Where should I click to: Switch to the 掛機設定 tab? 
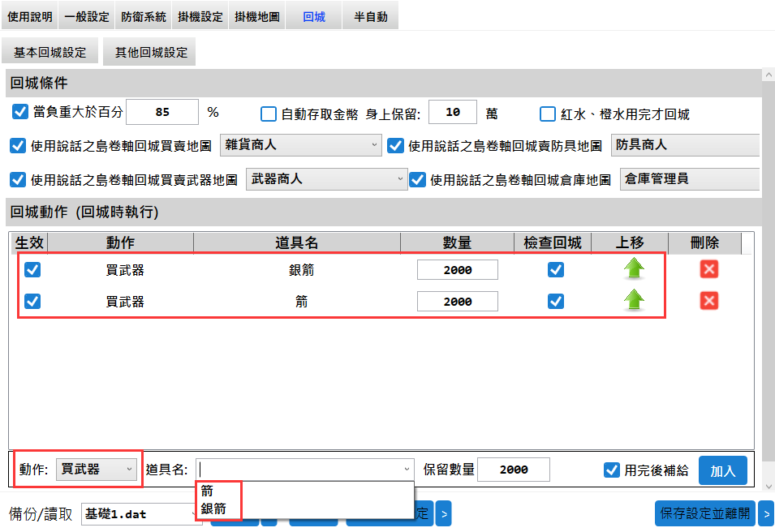(x=200, y=16)
